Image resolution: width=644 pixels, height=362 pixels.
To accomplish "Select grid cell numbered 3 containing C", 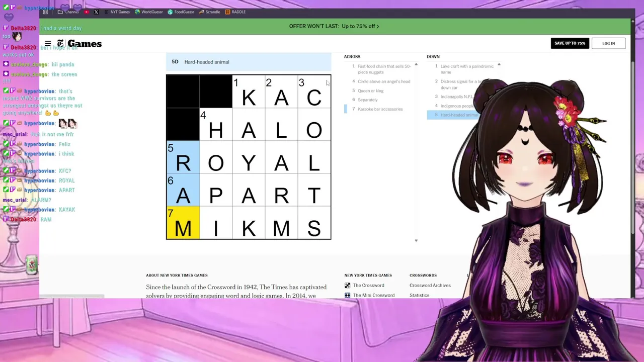I will click(x=314, y=92).
